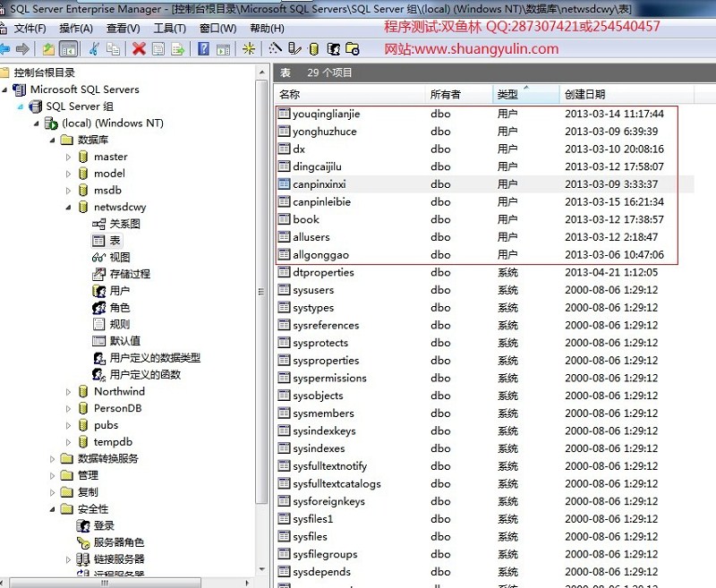Select 关系图 in the tree
The height and width of the screenshot is (588, 716).
124,224
